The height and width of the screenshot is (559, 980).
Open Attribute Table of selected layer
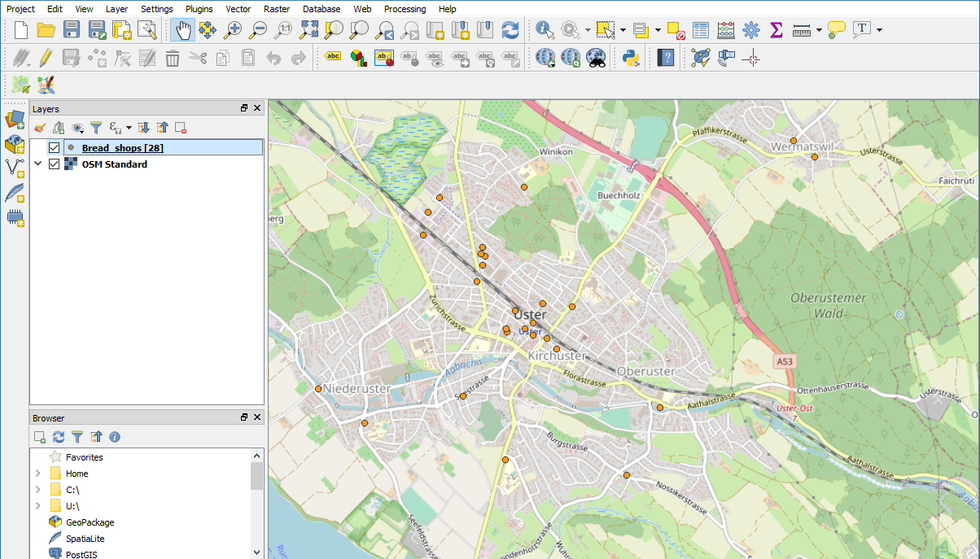click(702, 29)
